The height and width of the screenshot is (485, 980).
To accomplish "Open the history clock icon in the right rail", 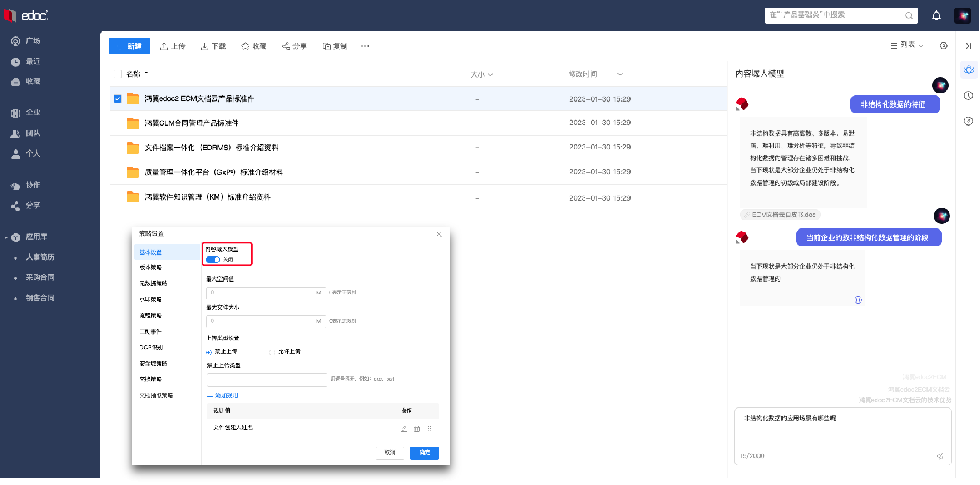I will pos(969,95).
